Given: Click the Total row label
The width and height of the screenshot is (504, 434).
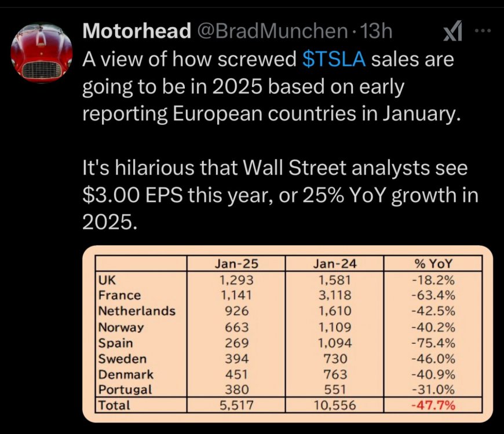Looking at the screenshot, I should click(115, 405).
